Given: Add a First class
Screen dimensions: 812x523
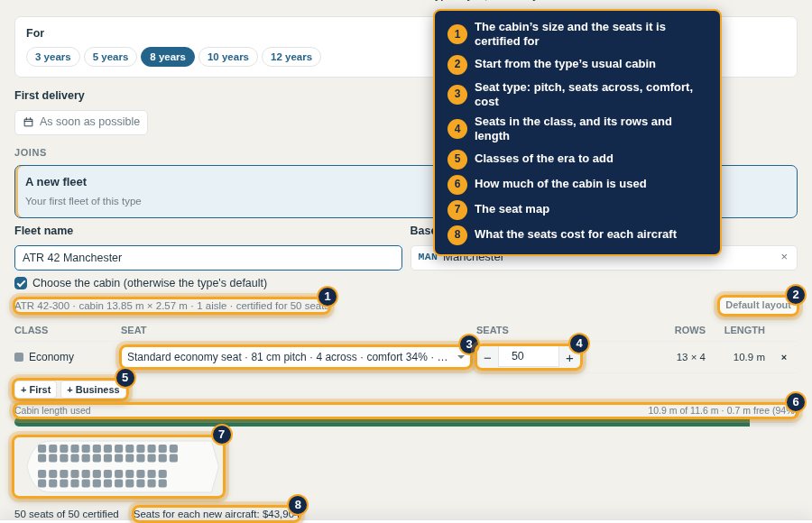Looking at the screenshot, I should click(x=36, y=390).
